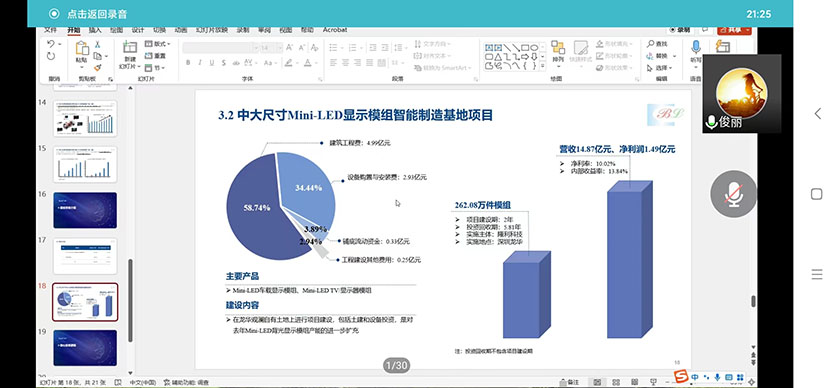Click the Cut scissors icon
Screen dimensions: 840x388
pyautogui.click(x=98, y=44)
